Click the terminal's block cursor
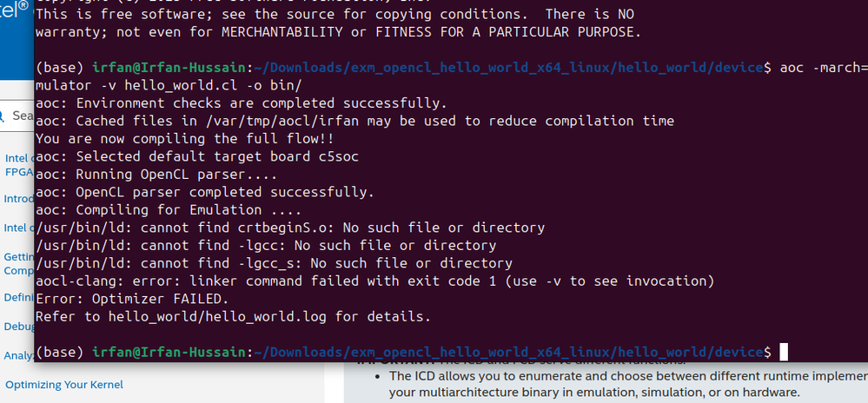This screenshot has height=403, width=868. pyautogui.click(x=784, y=352)
